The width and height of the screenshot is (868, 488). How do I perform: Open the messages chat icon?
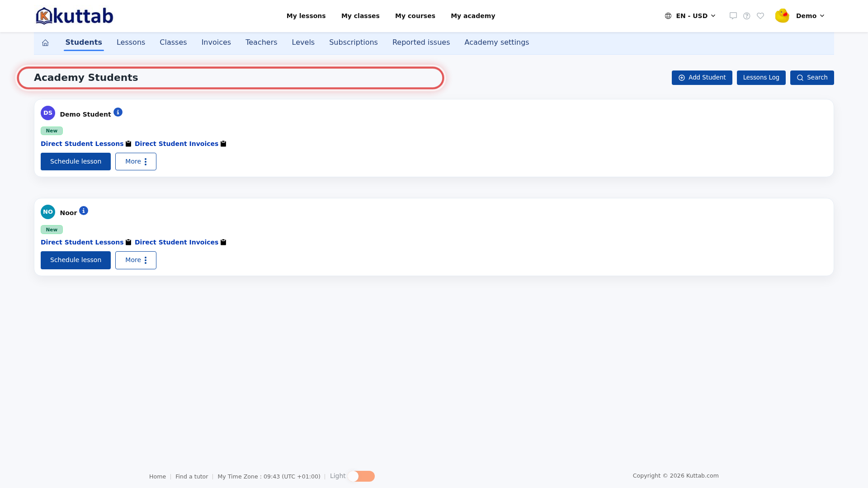pyautogui.click(x=733, y=16)
